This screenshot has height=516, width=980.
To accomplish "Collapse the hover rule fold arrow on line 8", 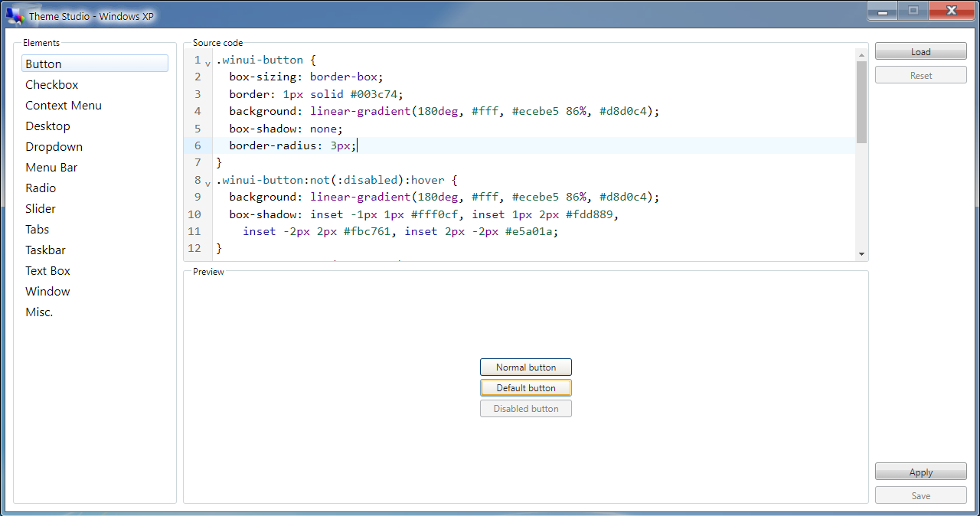I will point(207,183).
